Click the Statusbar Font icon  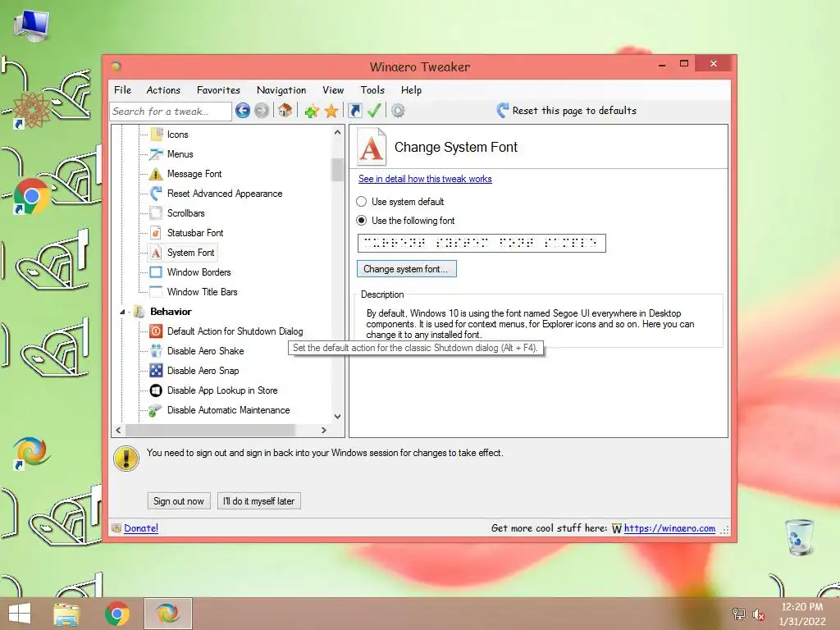(156, 233)
